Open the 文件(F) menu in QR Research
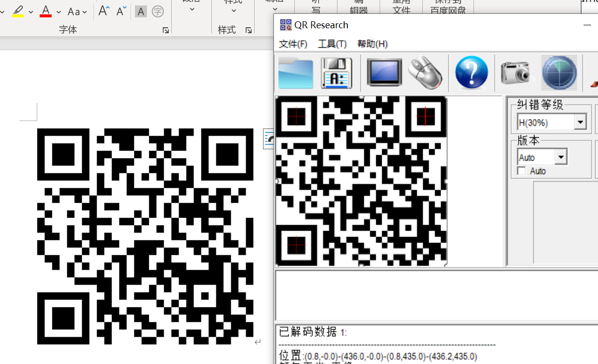Image resolution: width=598 pixels, height=364 pixels. pyautogui.click(x=293, y=44)
